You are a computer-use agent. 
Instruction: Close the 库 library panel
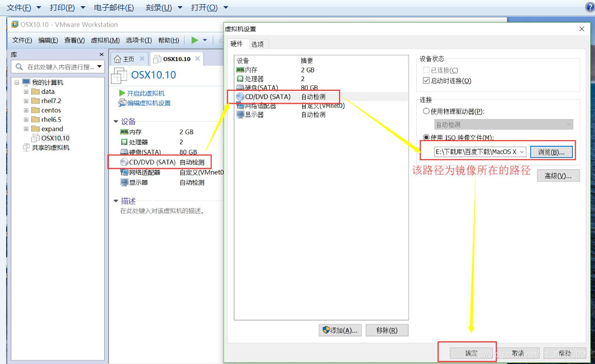click(101, 54)
